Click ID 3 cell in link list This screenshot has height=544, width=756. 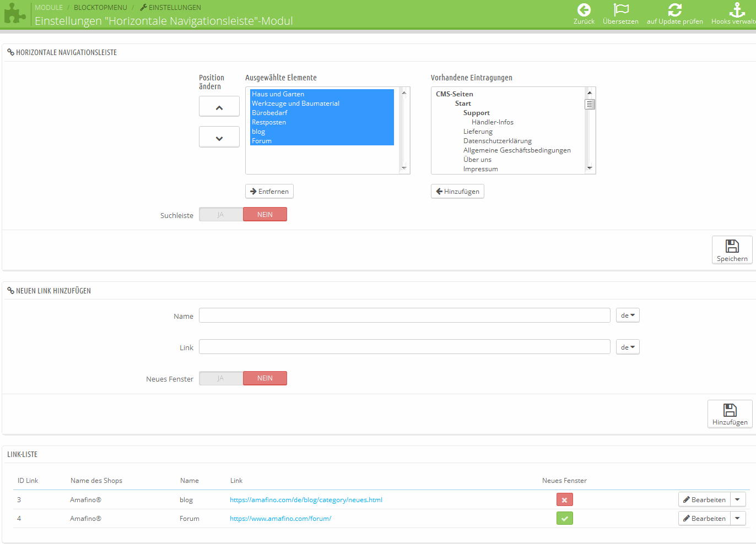pyautogui.click(x=19, y=500)
